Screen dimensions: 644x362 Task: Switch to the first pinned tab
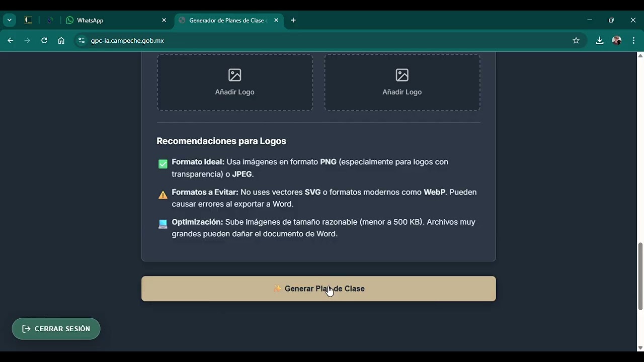28,20
